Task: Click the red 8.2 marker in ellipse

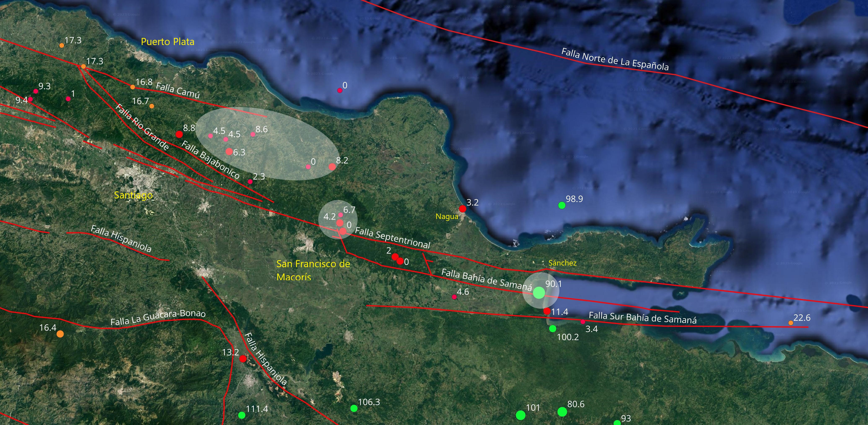Action: pos(332,167)
